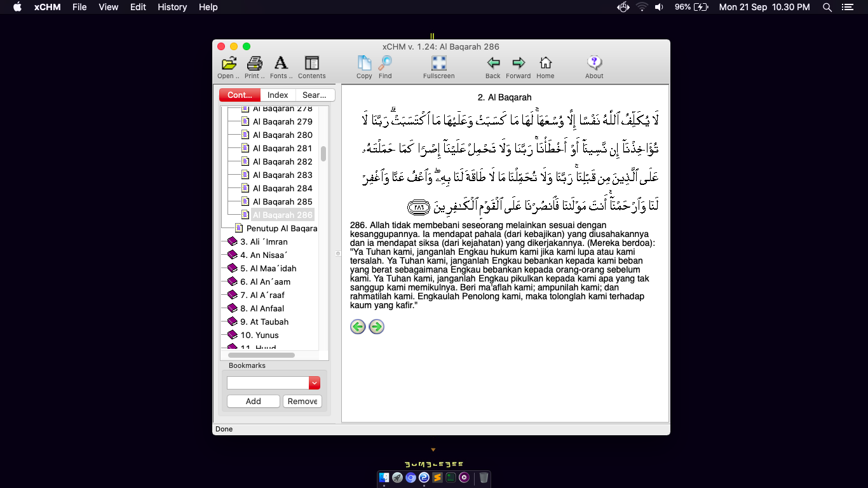The height and width of the screenshot is (488, 868).
Task: Open the terminal app in the dock
Action: tap(451, 477)
